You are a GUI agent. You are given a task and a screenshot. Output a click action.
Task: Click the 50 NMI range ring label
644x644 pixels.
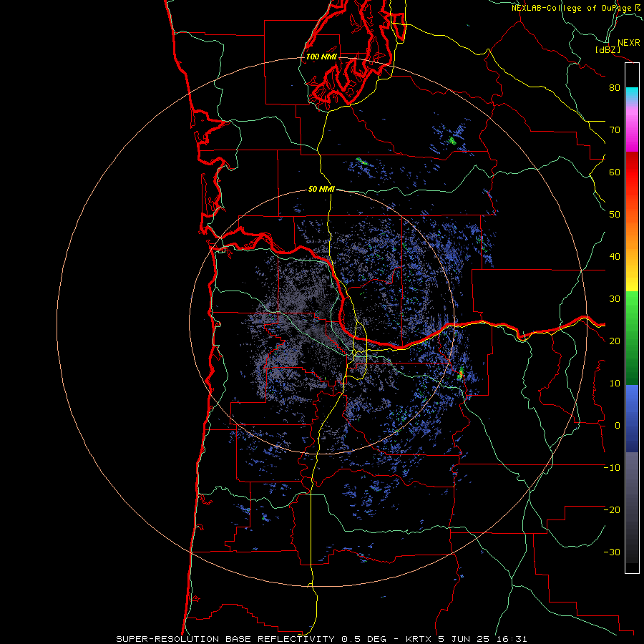pos(321,190)
